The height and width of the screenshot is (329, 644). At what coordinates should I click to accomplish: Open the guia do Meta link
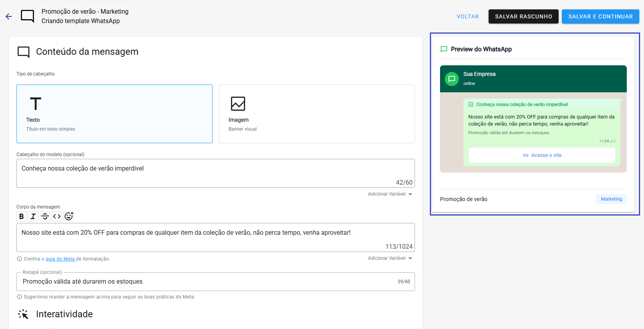pyautogui.click(x=60, y=259)
